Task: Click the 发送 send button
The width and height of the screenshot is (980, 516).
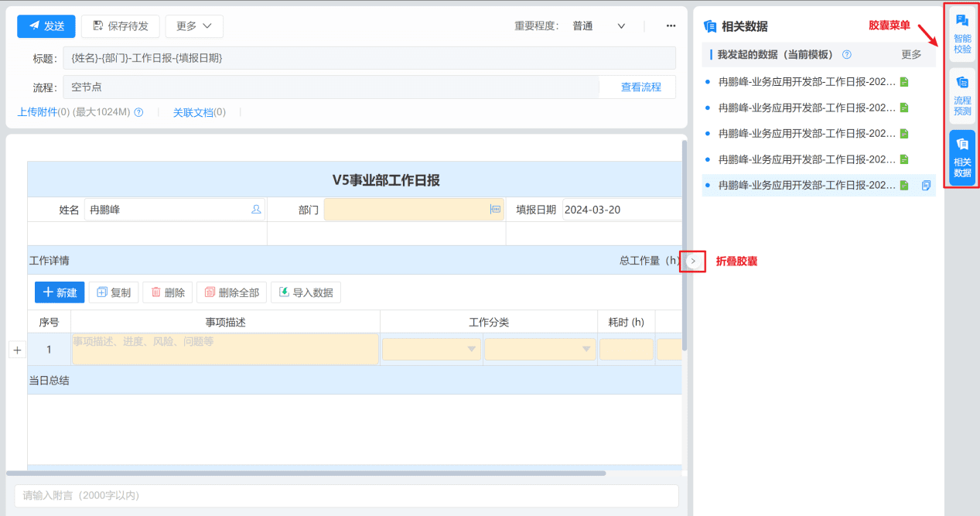Action: [46, 26]
